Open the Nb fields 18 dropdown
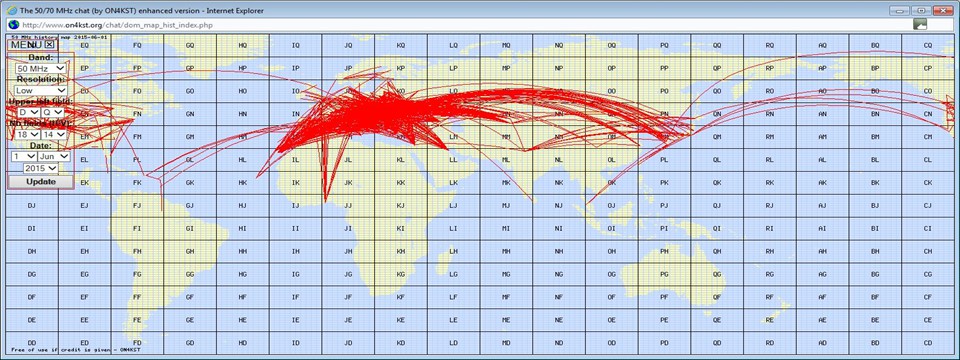Viewport: 960px width, 360px height. (x=28, y=135)
